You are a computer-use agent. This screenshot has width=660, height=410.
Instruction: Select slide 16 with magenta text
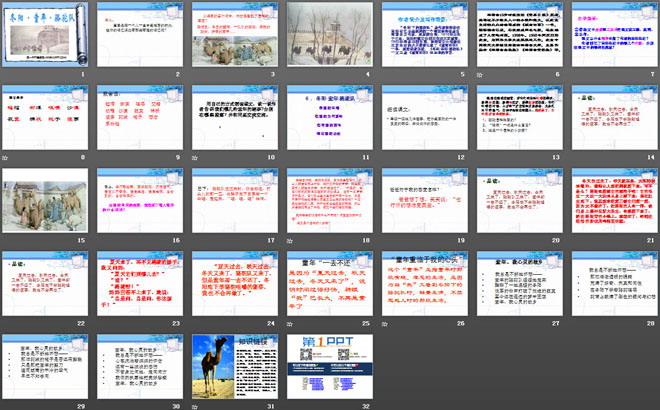click(x=140, y=200)
